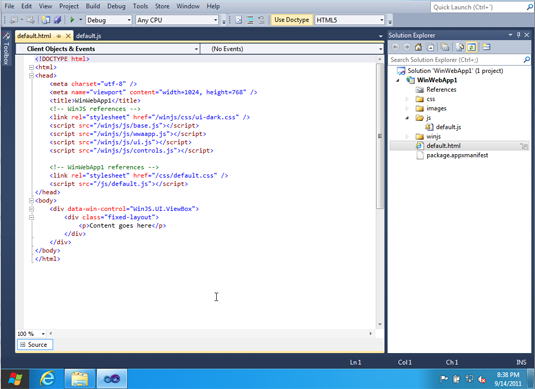The image size is (535, 389).
Task: Click the Start Debugging green play icon
Action: 72,20
